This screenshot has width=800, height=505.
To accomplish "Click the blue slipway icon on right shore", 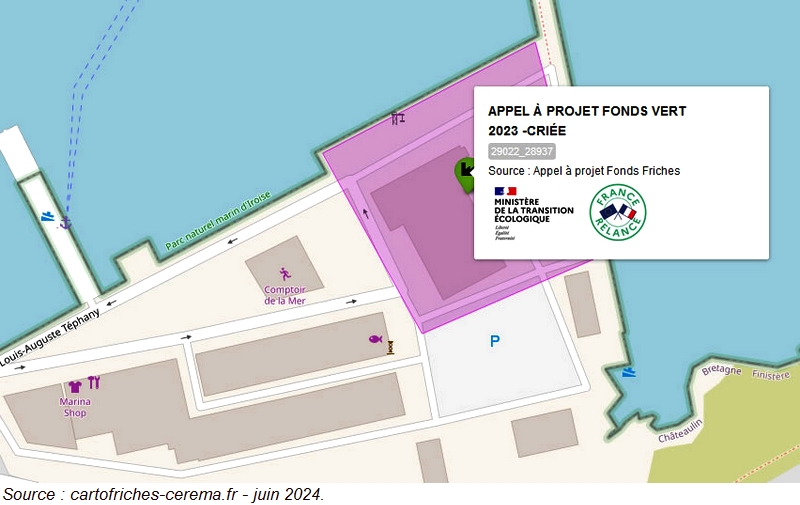I will click(628, 372).
